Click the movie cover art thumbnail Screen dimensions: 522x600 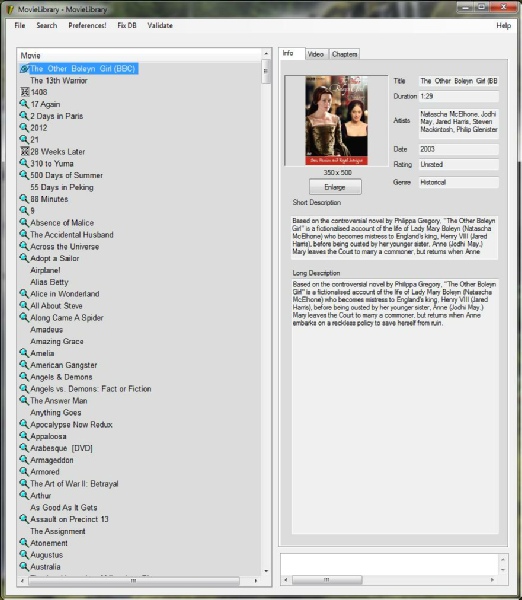click(x=336, y=121)
